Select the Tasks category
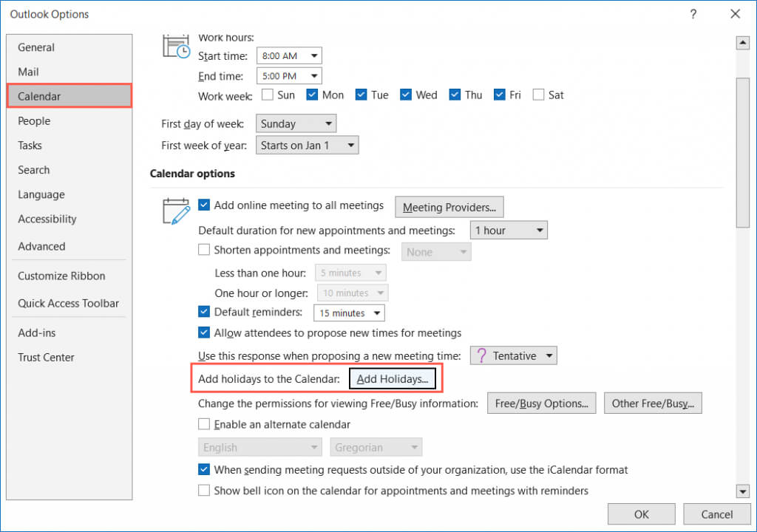The image size is (757, 532). [69, 146]
